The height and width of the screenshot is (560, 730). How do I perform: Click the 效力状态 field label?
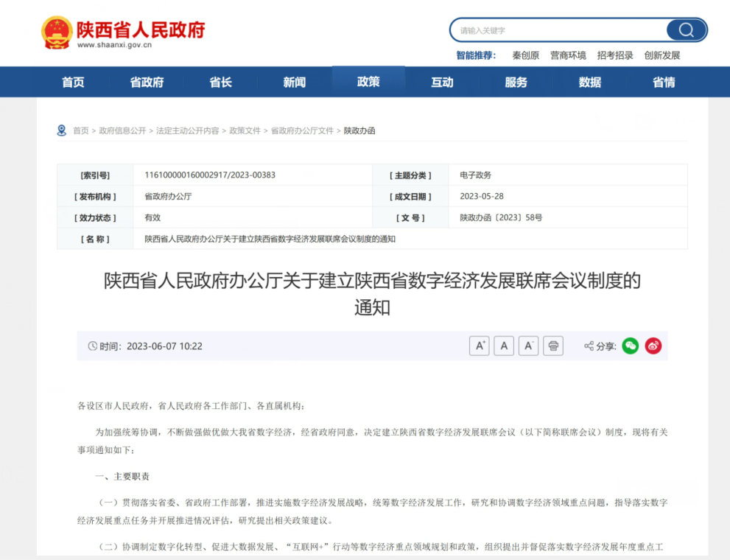(95, 218)
